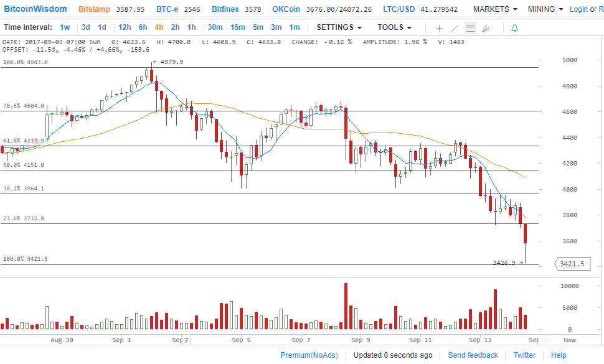604x364 pixels.
Task: Open the OKCoin market
Action: point(286,9)
